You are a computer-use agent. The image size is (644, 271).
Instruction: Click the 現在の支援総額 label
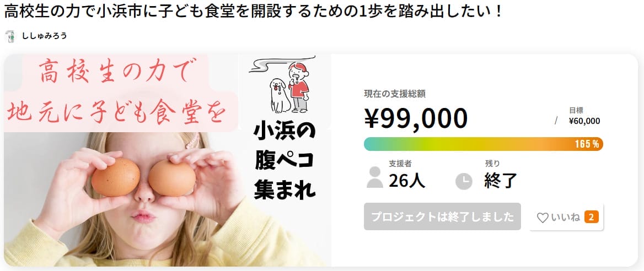[x=395, y=94]
